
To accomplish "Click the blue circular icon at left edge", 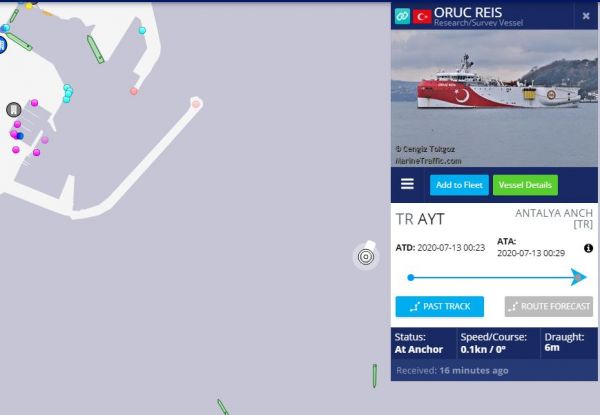I will (x=2, y=45).
